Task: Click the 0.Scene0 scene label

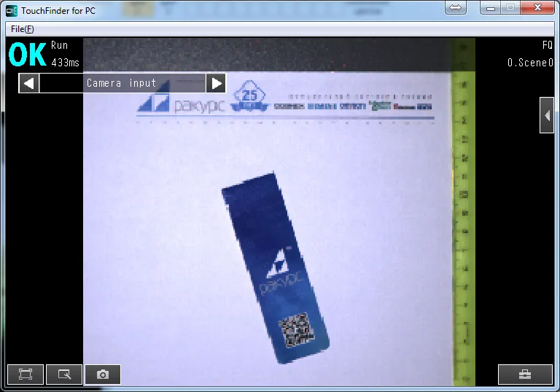Action: coord(530,63)
